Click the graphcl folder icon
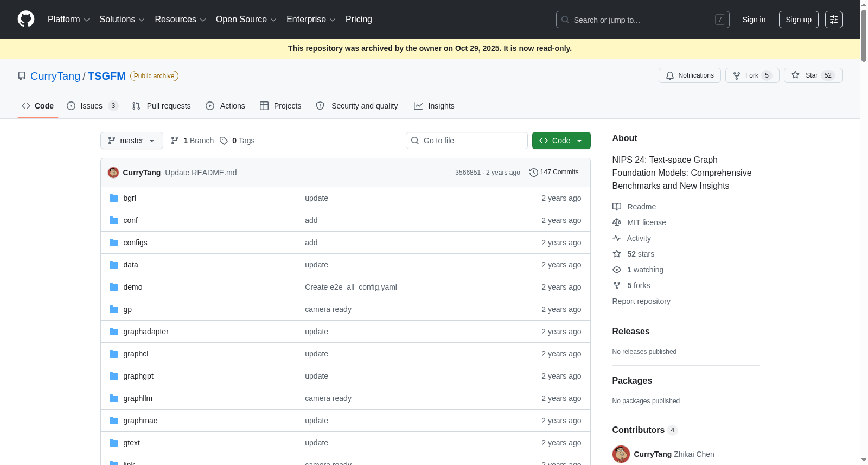Screen dimensions: 868x465 tap(114, 354)
